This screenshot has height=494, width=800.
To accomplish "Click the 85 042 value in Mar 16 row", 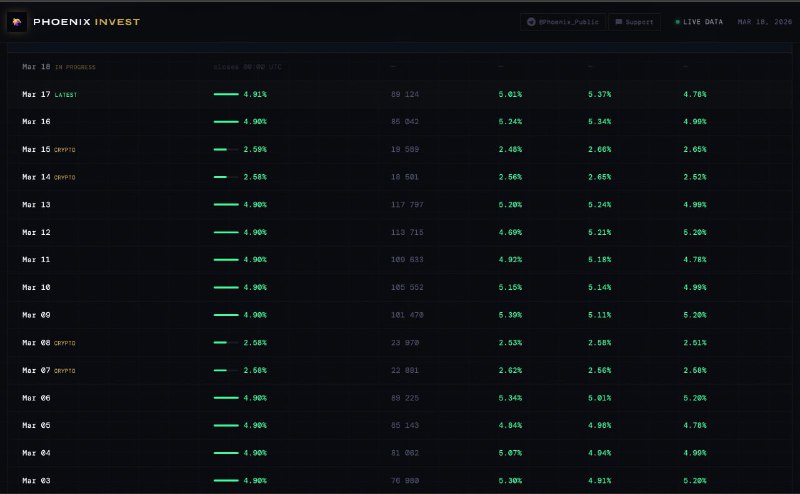I will [x=405, y=121].
